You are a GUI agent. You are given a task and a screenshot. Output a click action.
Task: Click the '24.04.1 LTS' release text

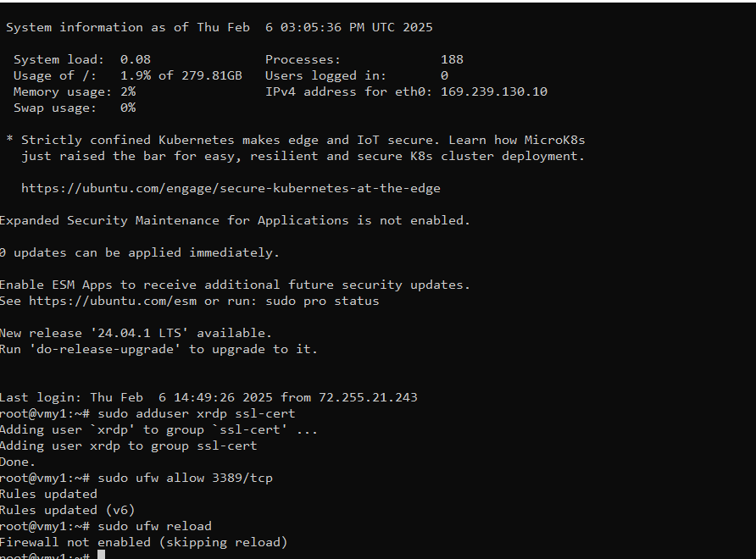coord(135,333)
